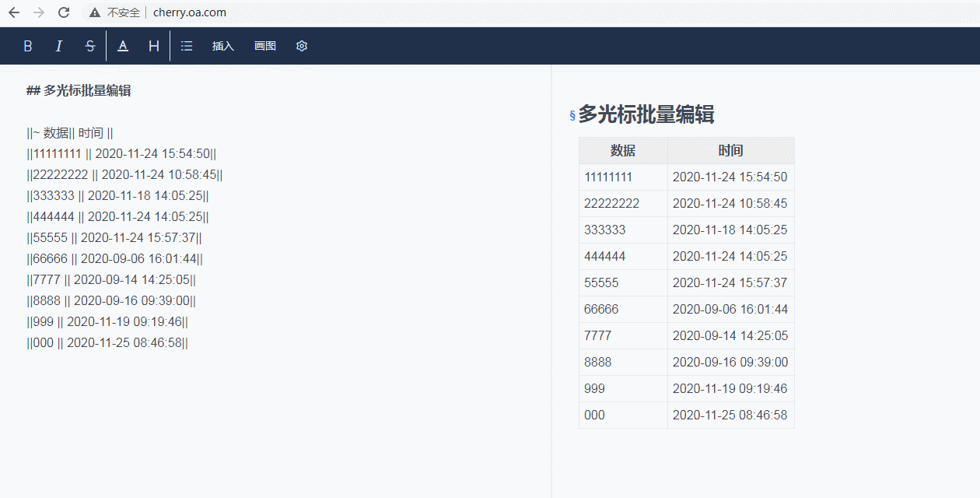Apply strikethrough formatting with the S icon
The width and height of the screenshot is (980, 498).
click(x=90, y=46)
